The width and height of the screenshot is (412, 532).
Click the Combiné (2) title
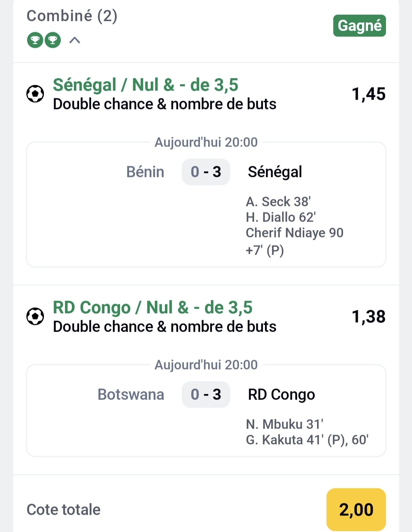pyautogui.click(x=72, y=16)
